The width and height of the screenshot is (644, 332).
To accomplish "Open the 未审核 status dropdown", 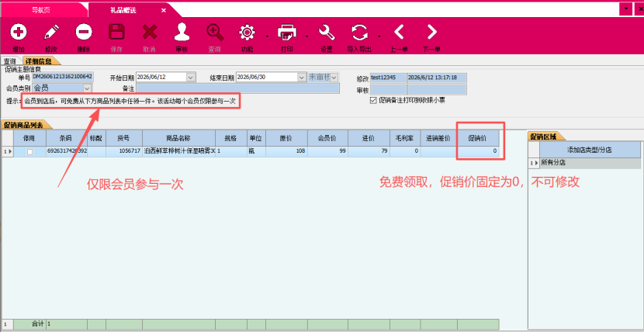I will [x=334, y=77].
